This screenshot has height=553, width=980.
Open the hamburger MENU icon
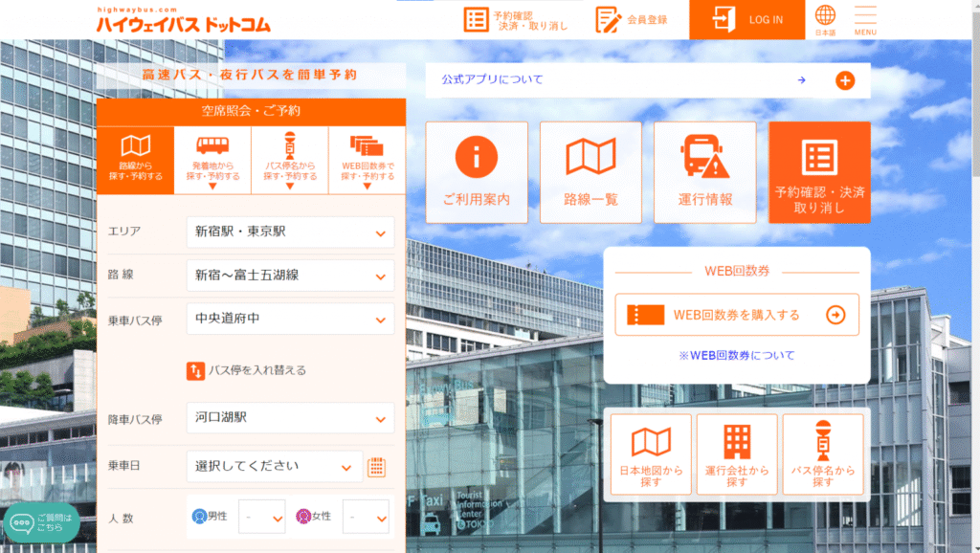[865, 19]
